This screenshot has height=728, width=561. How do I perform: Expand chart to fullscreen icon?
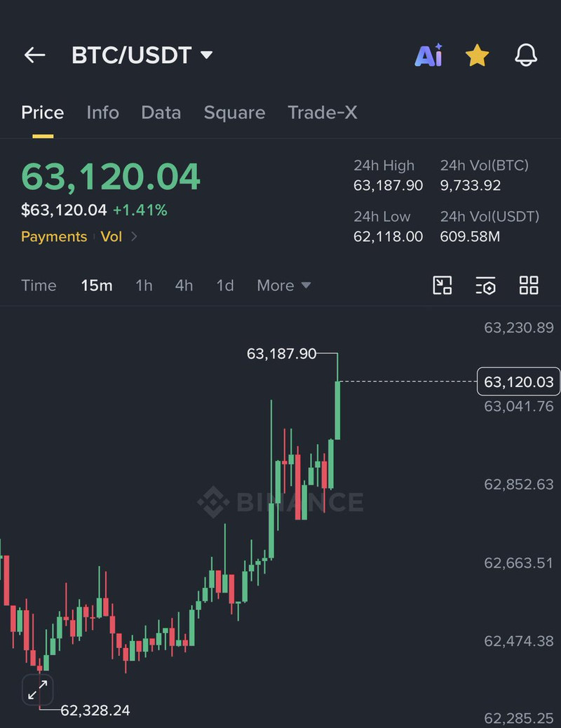click(x=38, y=690)
